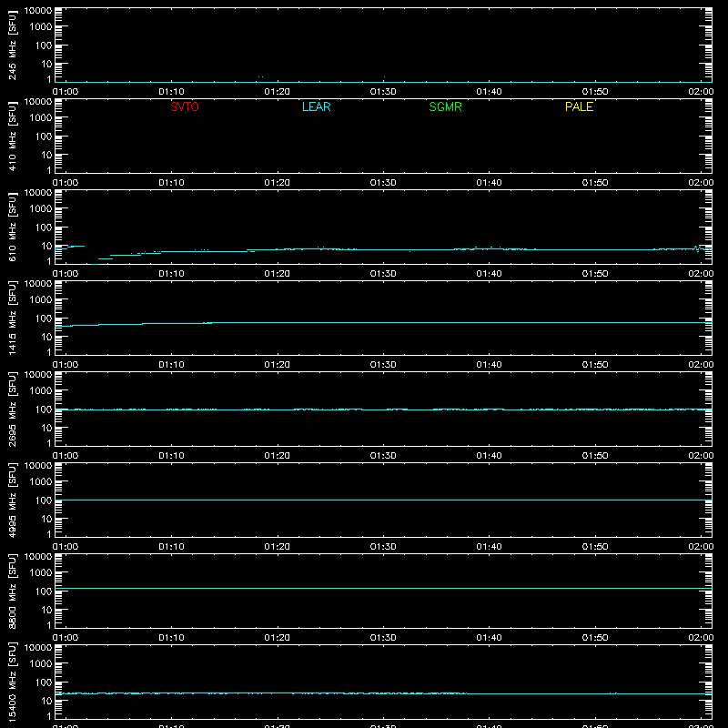This screenshot has height=728, width=728.
Task: Click 02:00 on the 245 MHz time axis
Action: click(701, 92)
